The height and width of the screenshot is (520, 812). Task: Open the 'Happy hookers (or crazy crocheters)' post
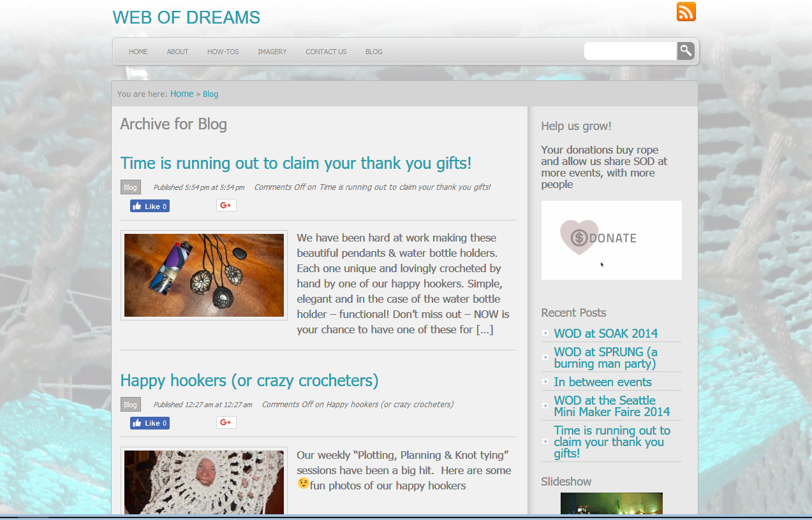click(x=249, y=380)
